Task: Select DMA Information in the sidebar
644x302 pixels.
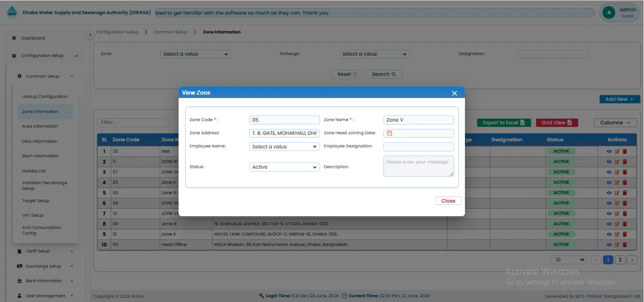Action: 40,141
